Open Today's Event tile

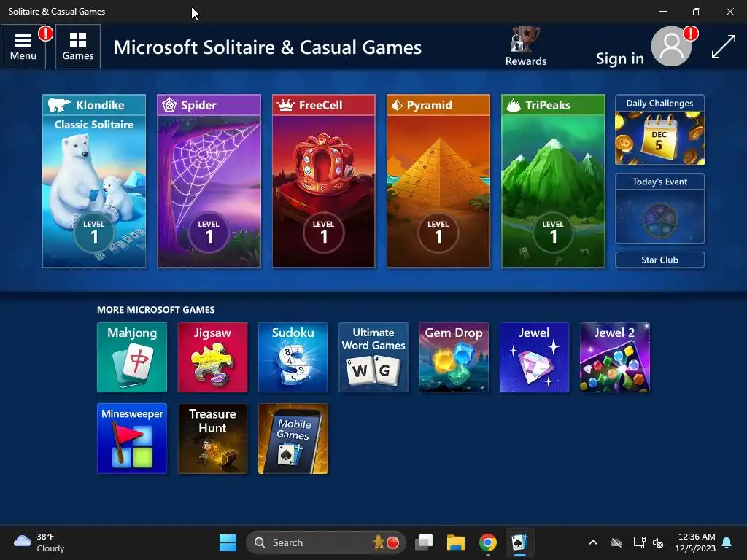pos(659,209)
